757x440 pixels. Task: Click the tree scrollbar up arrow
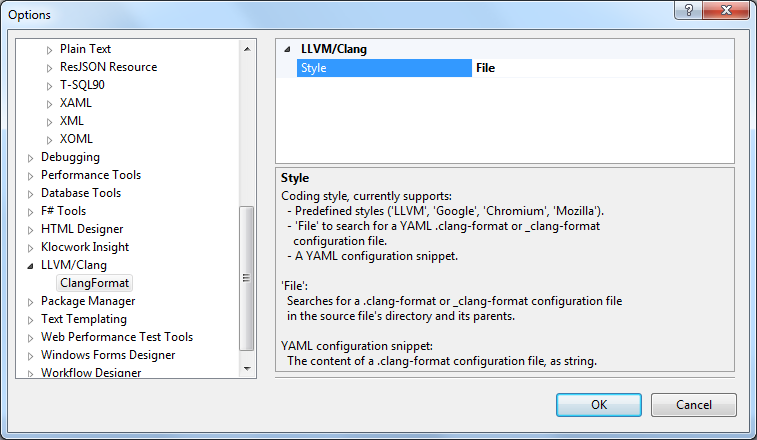(x=247, y=47)
